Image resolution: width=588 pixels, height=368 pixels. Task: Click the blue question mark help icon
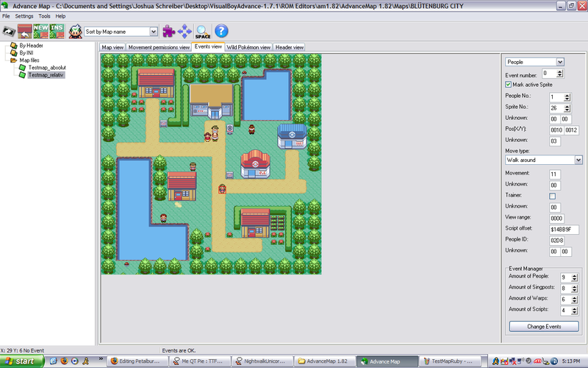coord(221,31)
